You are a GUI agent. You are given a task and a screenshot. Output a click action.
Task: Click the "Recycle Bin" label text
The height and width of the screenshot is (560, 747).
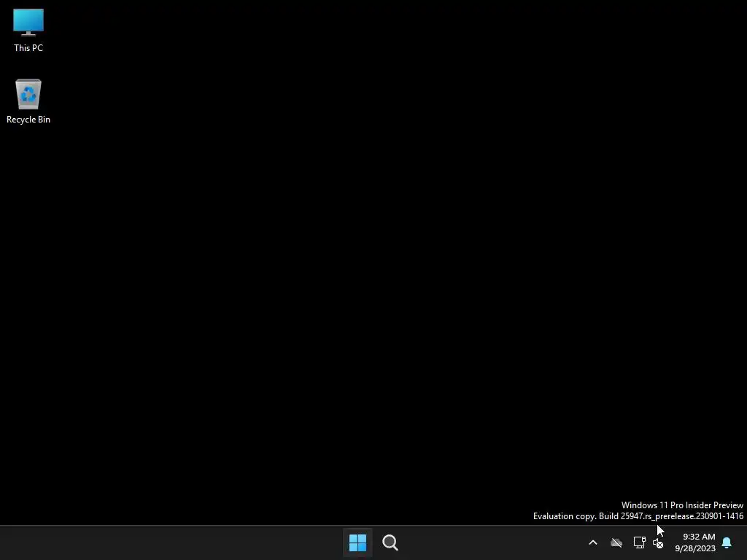click(28, 120)
